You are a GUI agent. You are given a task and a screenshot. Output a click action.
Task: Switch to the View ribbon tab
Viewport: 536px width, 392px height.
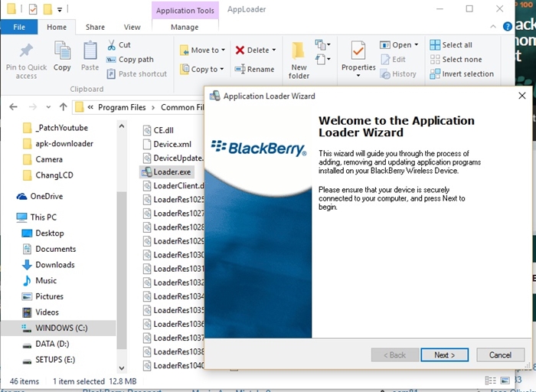coord(132,27)
